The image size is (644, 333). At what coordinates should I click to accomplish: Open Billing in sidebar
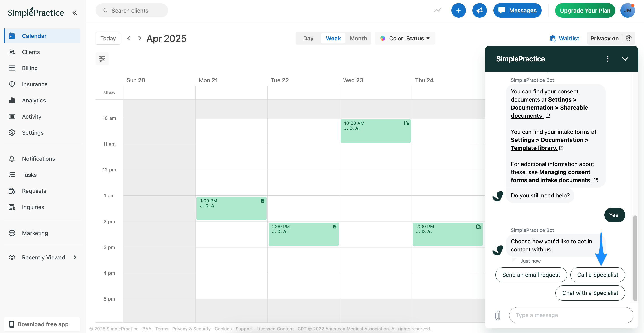point(42,68)
